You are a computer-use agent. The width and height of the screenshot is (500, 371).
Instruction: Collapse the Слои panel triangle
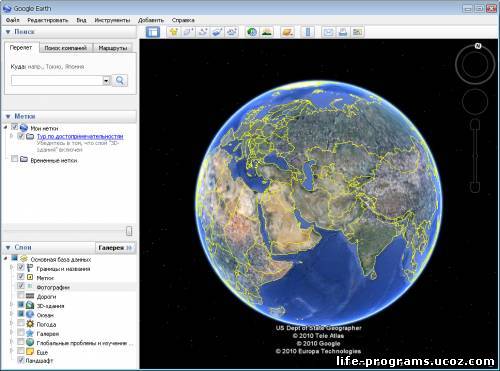point(8,248)
